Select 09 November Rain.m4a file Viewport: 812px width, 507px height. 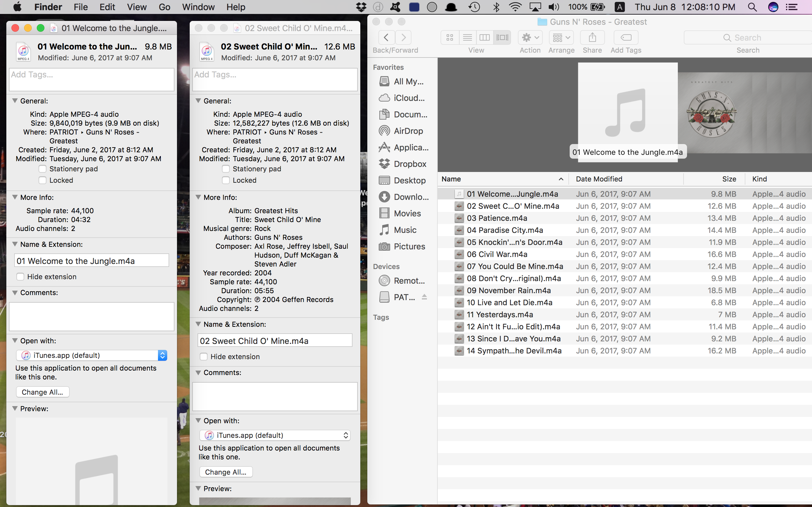tap(625, 290)
